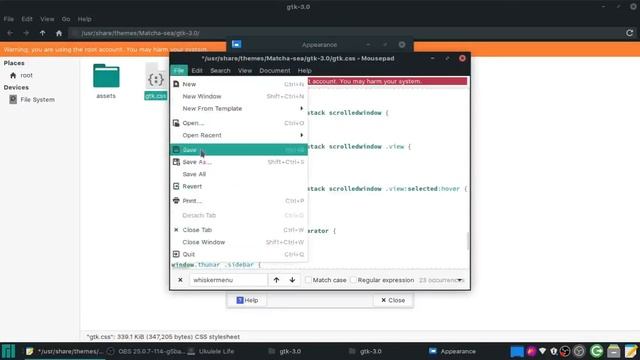
Task: Click Help button in Appearance dialog
Action: (247, 300)
